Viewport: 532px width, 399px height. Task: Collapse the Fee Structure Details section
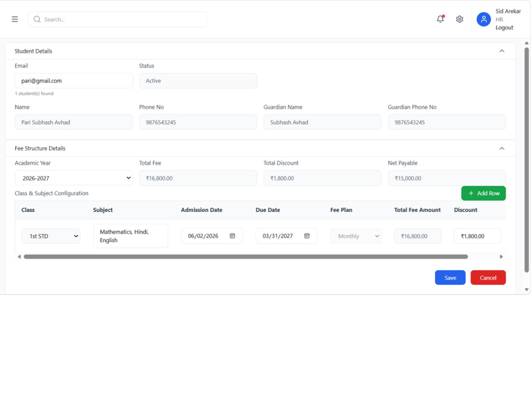502,148
